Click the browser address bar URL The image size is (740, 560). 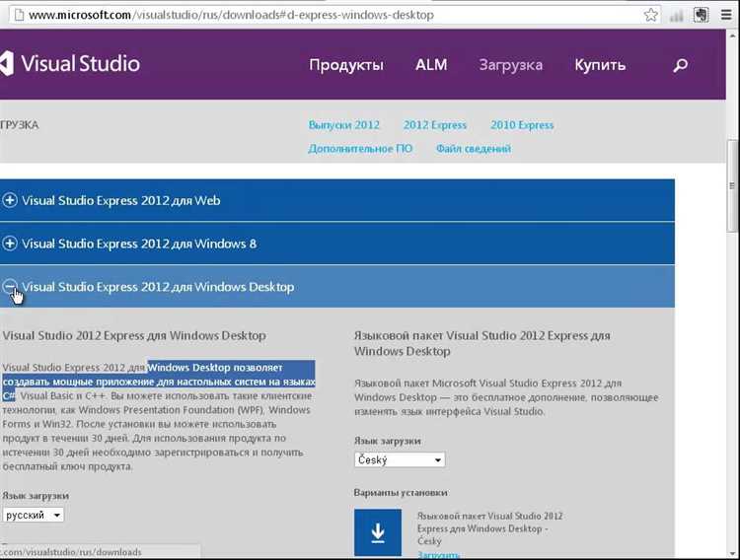[231, 15]
